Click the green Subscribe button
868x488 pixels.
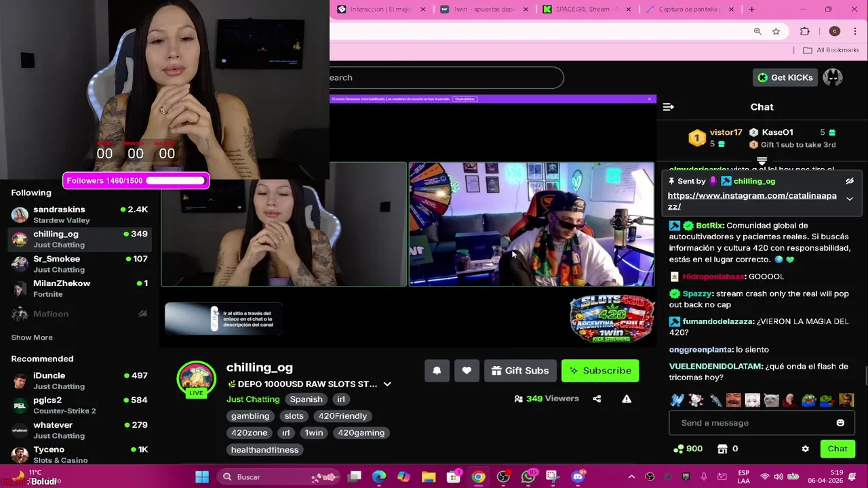[x=600, y=371]
